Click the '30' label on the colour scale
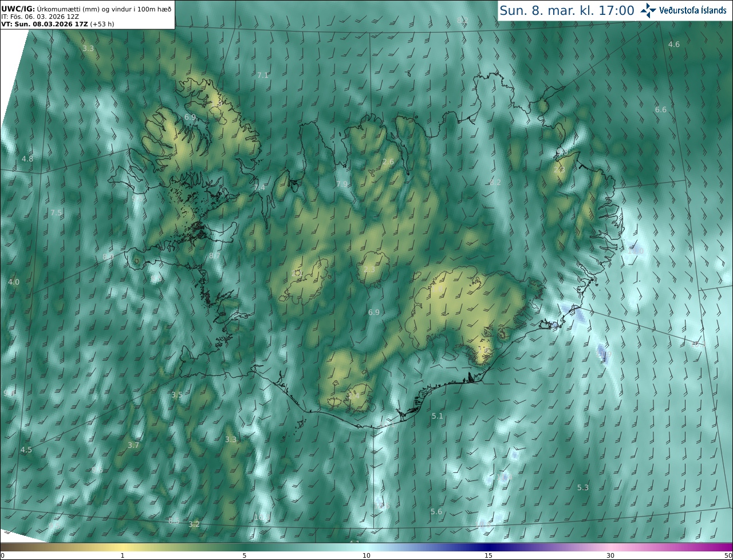 pos(610,555)
